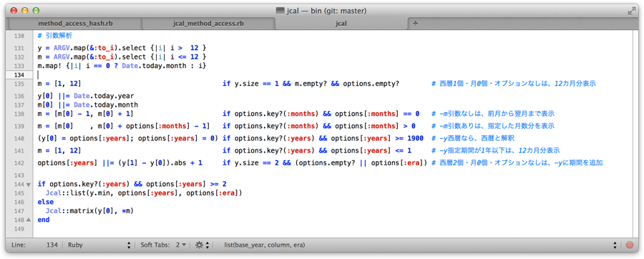Click 'ARGV' on line 131

click(62, 48)
